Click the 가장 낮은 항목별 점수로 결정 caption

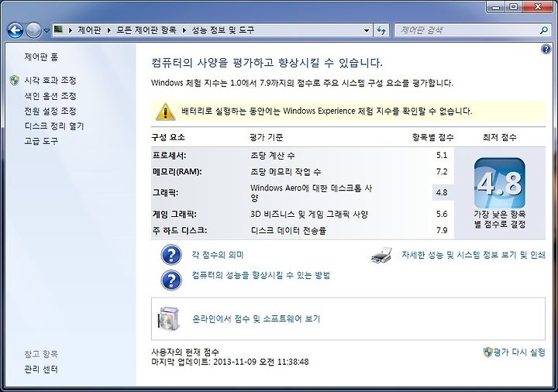click(500, 219)
